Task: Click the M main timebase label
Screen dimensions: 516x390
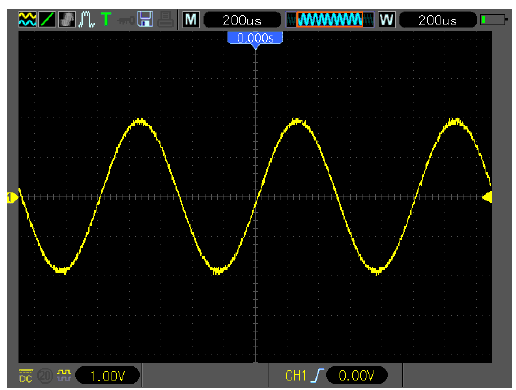Action: pyautogui.click(x=191, y=20)
